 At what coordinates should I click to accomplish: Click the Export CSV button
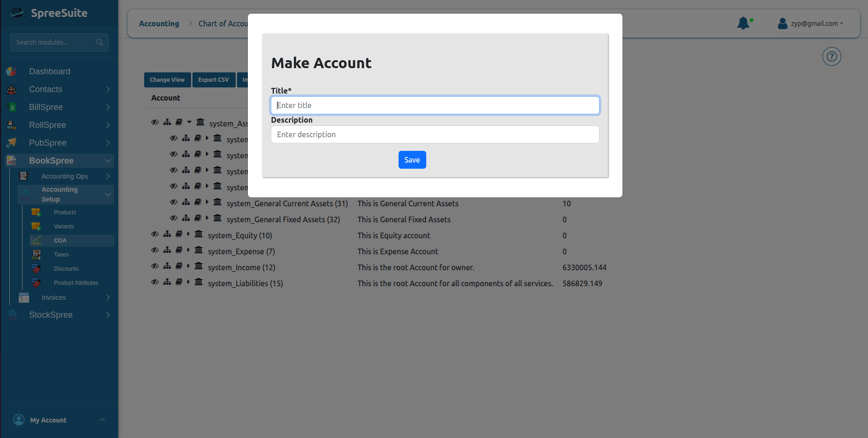pyautogui.click(x=214, y=80)
